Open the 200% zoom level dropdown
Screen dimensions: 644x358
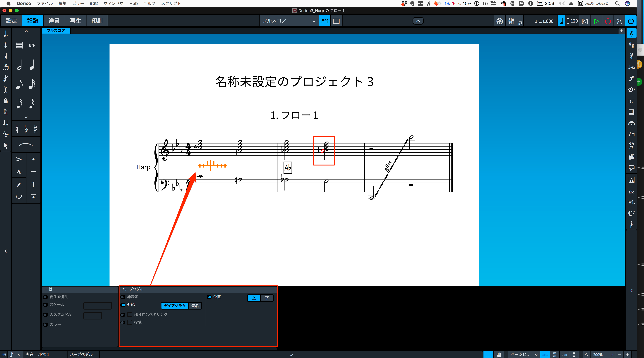point(603,355)
